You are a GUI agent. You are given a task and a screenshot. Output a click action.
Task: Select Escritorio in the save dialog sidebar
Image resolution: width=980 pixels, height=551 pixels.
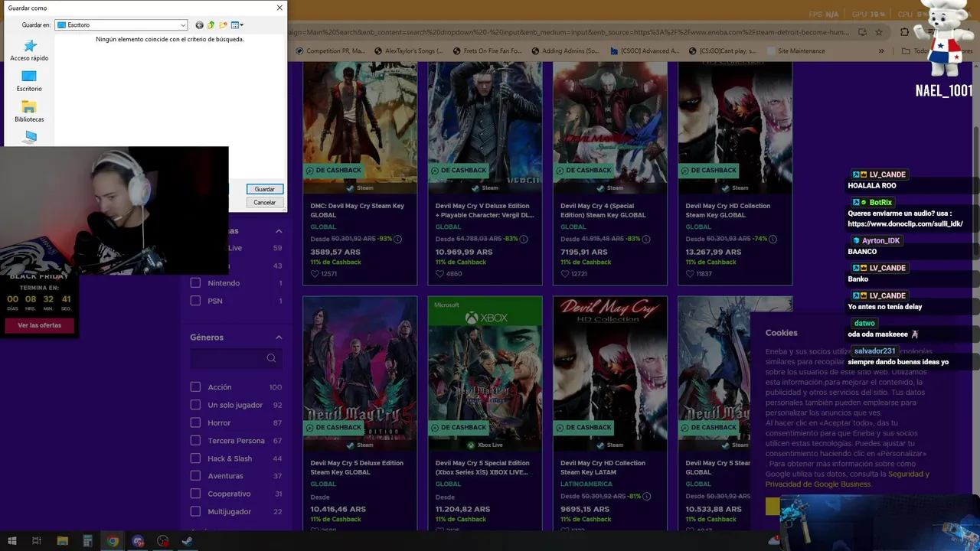pyautogui.click(x=29, y=81)
